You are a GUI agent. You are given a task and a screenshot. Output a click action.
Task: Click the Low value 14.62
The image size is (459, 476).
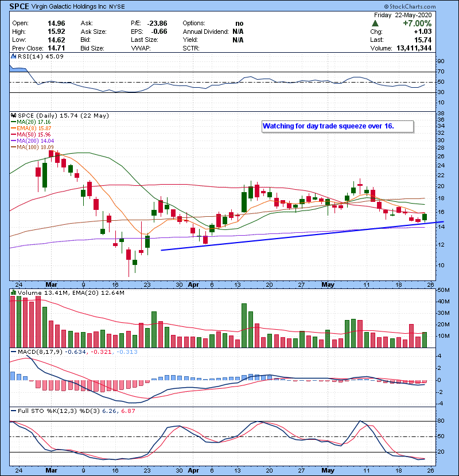(56, 40)
